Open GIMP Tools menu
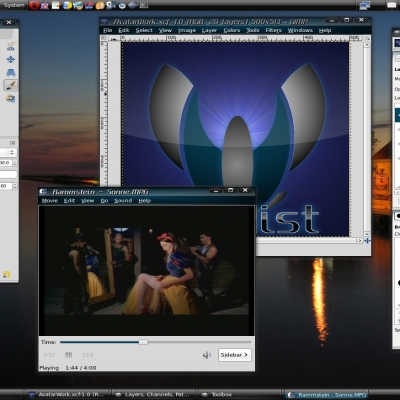Screen dimensions: 400x400 253,30
